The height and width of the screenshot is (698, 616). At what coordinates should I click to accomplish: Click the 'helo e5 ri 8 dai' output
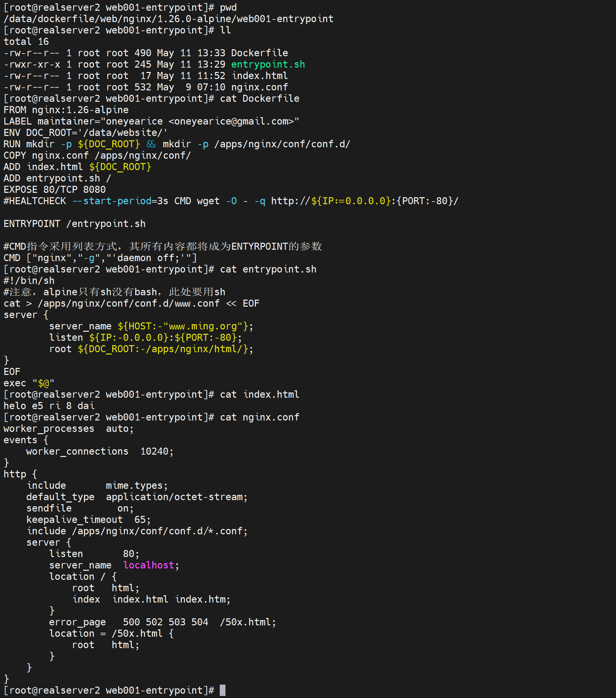click(x=49, y=406)
